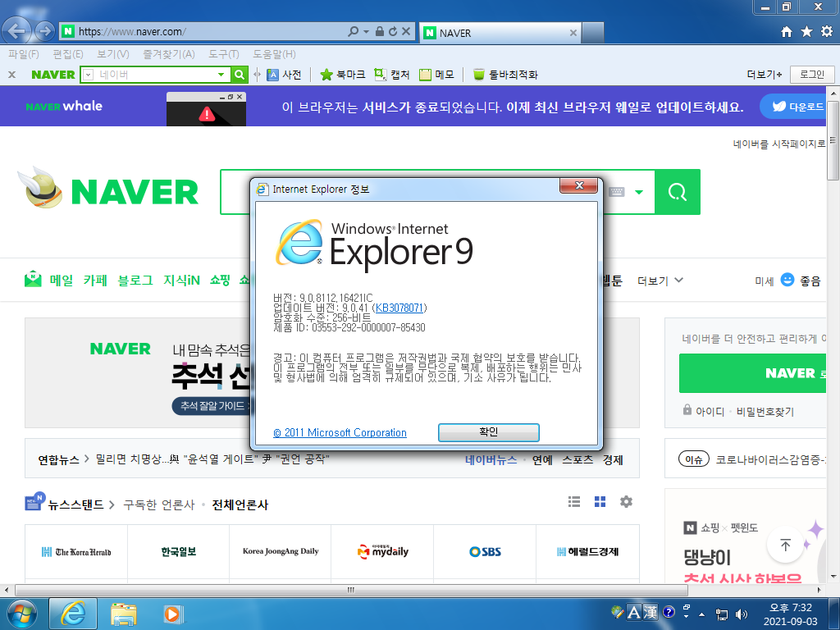Open the 보기(V) menu
The height and width of the screenshot is (630, 840).
(x=113, y=54)
